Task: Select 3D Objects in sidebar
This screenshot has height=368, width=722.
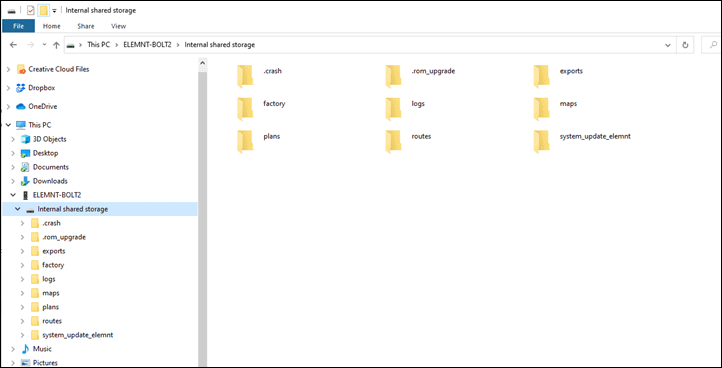Action: [x=49, y=139]
